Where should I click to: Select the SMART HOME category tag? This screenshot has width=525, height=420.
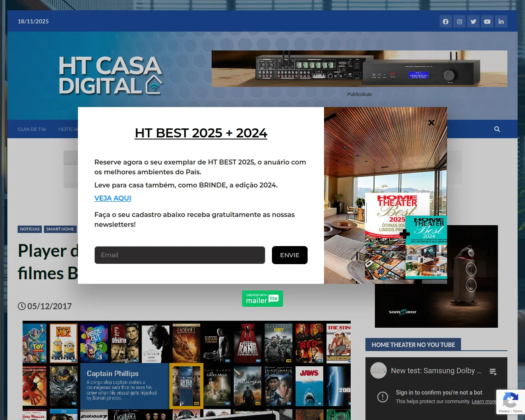(x=60, y=229)
